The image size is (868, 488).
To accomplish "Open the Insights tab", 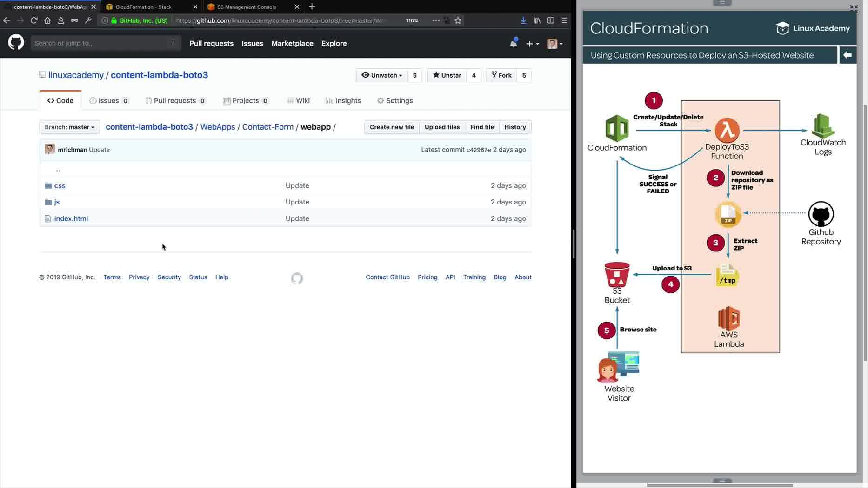I will click(343, 100).
